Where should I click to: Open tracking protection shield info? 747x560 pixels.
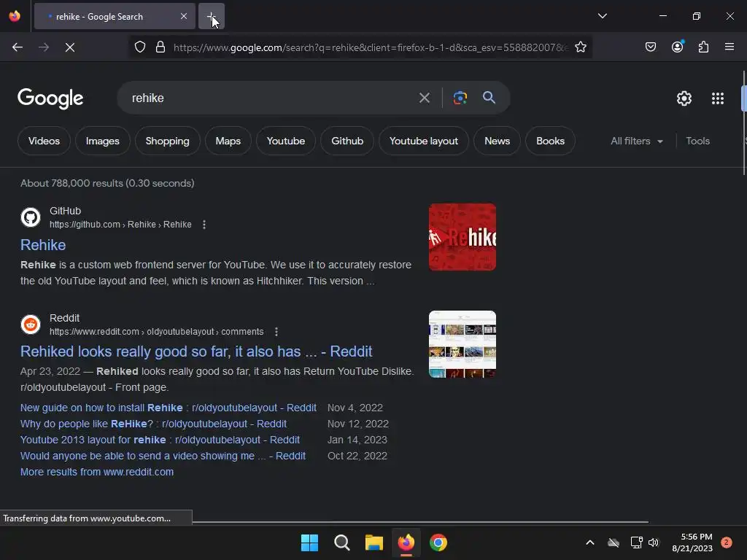pyautogui.click(x=139, y=47)
